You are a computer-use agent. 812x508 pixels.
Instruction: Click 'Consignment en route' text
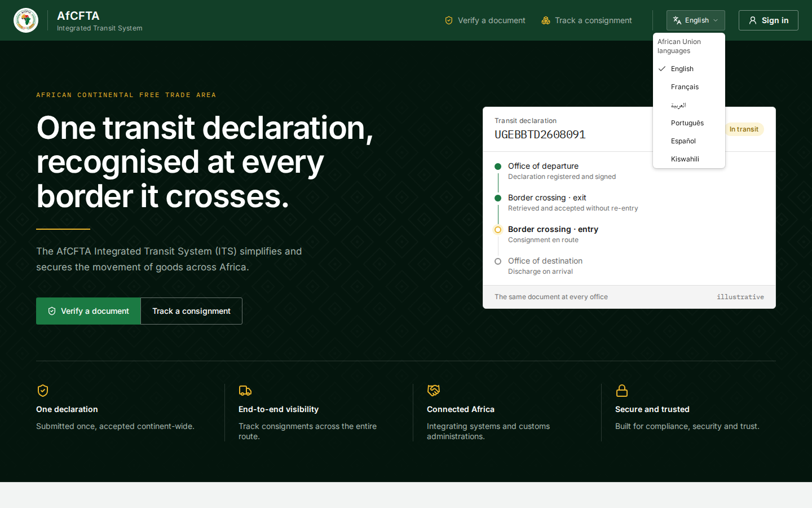coord(543,240)
